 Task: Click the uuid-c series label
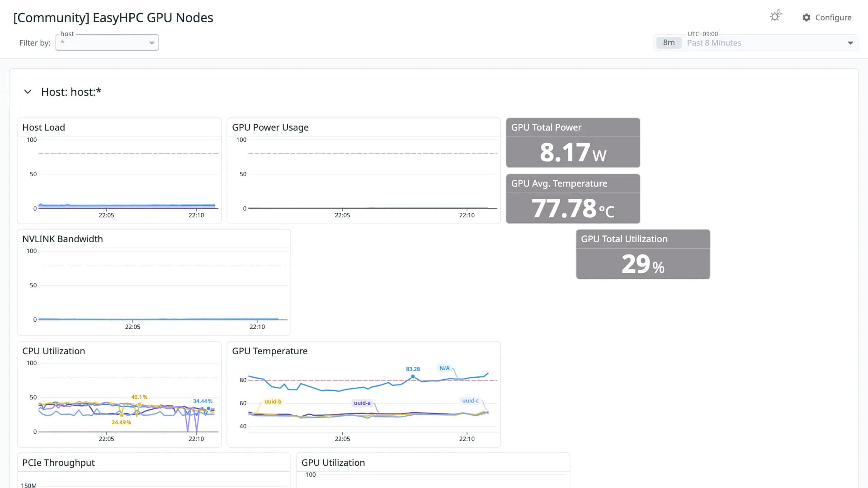[x=470, y=401]
